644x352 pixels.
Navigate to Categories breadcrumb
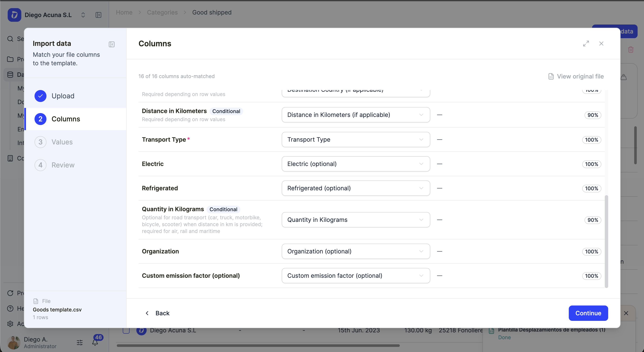pos(162,12)
